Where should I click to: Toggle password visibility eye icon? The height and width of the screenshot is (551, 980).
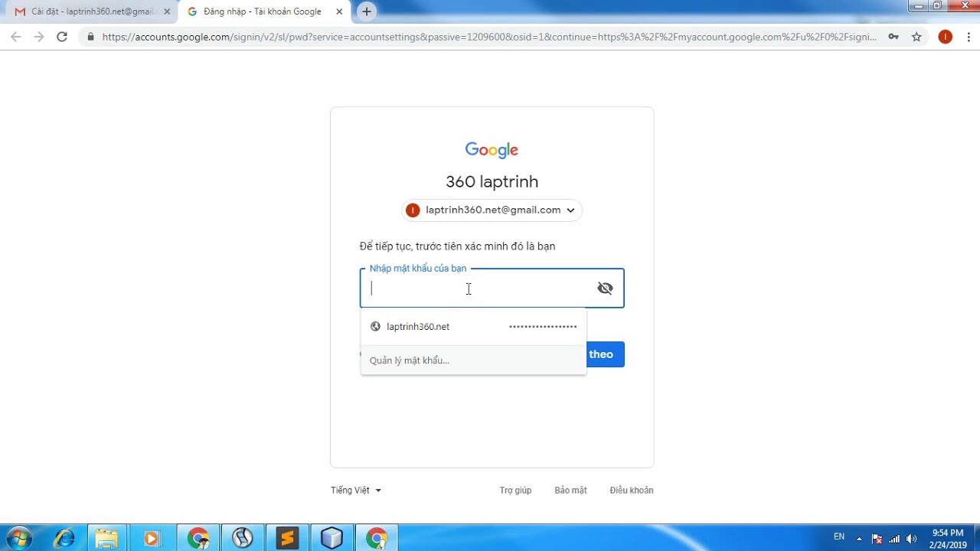coord(605,289)
